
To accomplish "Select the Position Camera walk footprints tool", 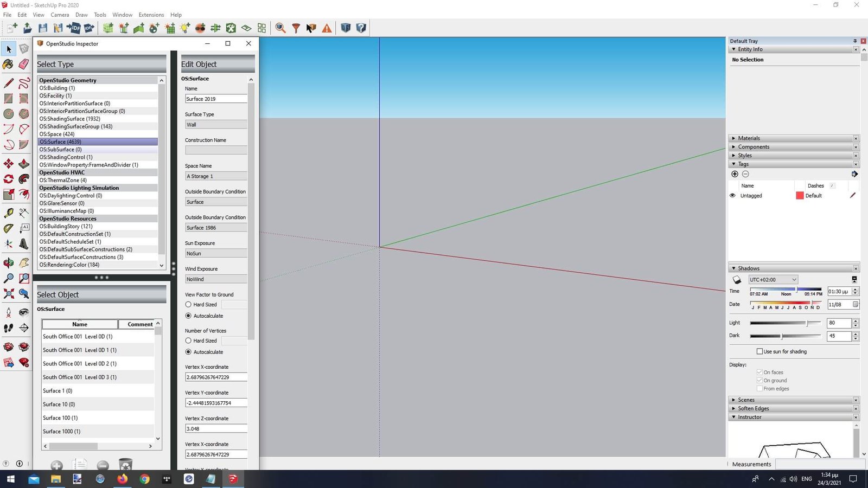I will click(9, 328).
